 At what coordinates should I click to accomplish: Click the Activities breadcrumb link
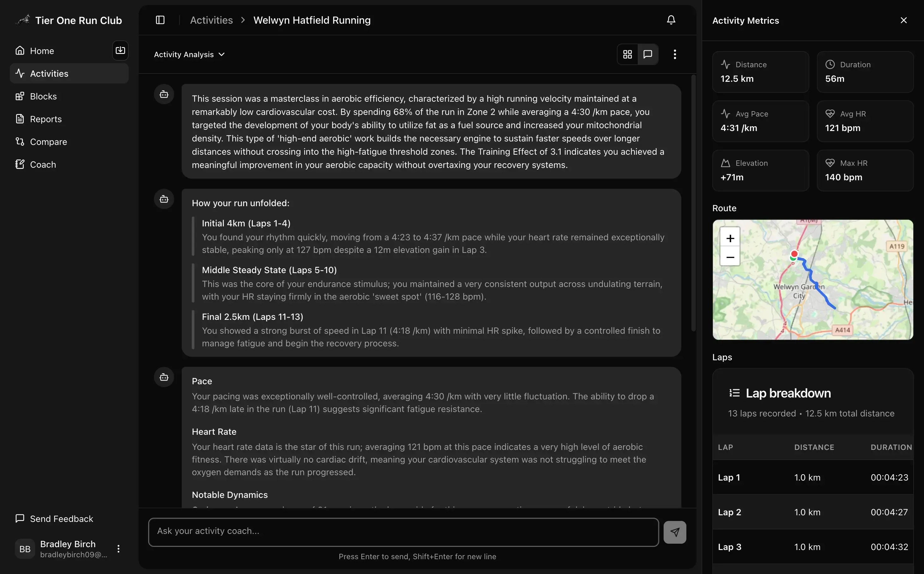pyautogui.click(x=211, y=20)
